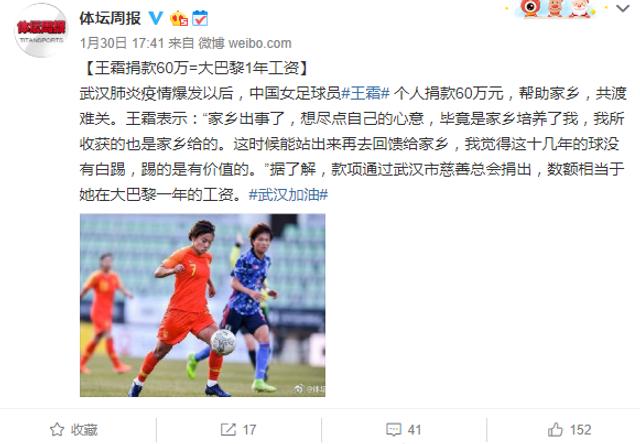This screenshot has height=444, width=640.
Task: Open the 微博 weibo.com source link
Action: tap(245, 43)
